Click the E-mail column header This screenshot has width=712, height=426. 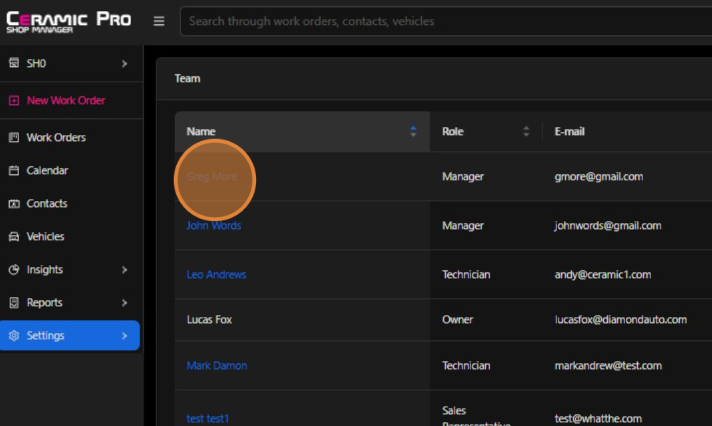[x=569, y=132]
